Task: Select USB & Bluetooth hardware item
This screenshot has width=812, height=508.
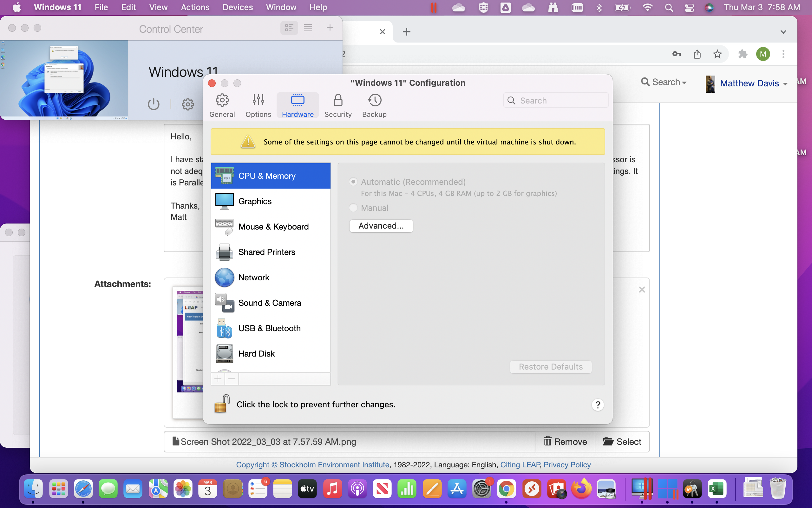Action: coord(271,328)
